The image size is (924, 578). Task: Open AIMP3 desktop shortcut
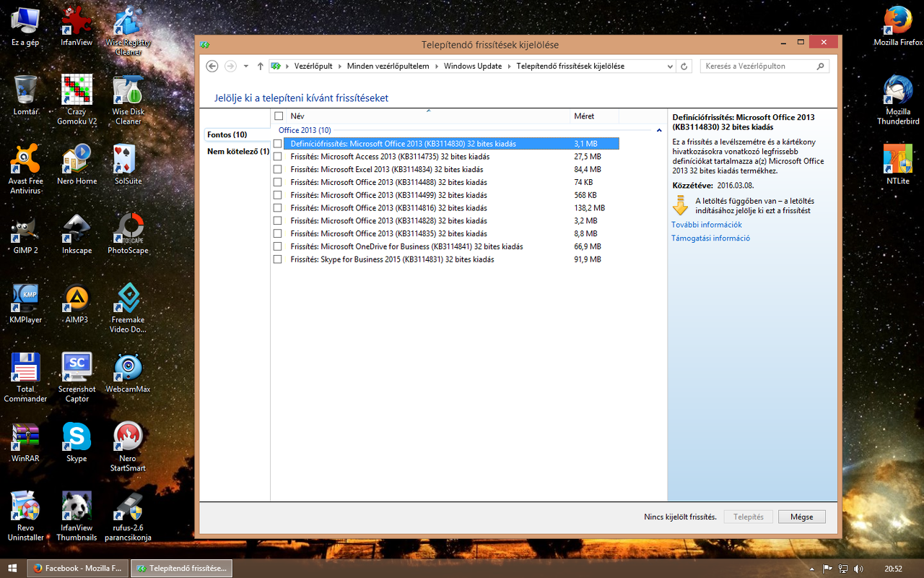(x=77, y=303)
